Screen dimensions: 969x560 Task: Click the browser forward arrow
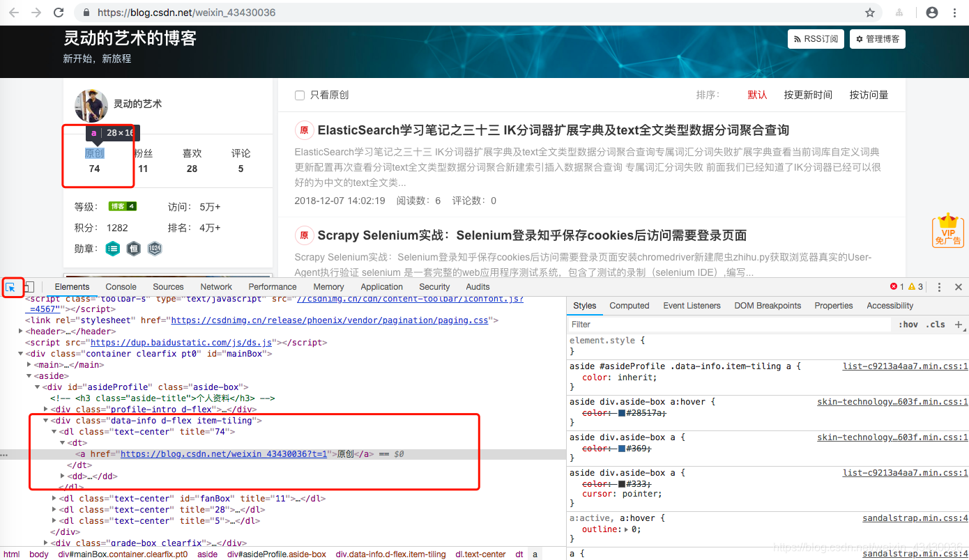pyautogui.click(x=37, y=13)
